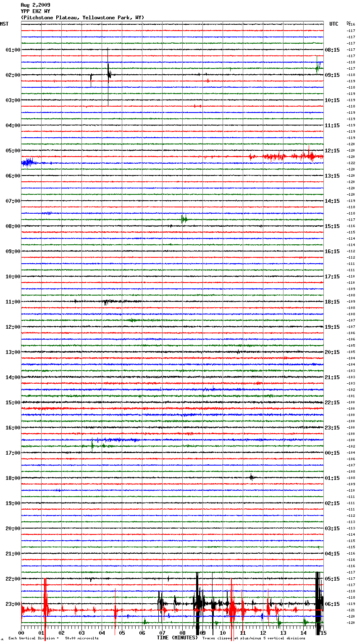Image resolution: width=357 pixels, height=644 pixels.
Task: Click the -101 DC offset value
Action: pos(351,396)
